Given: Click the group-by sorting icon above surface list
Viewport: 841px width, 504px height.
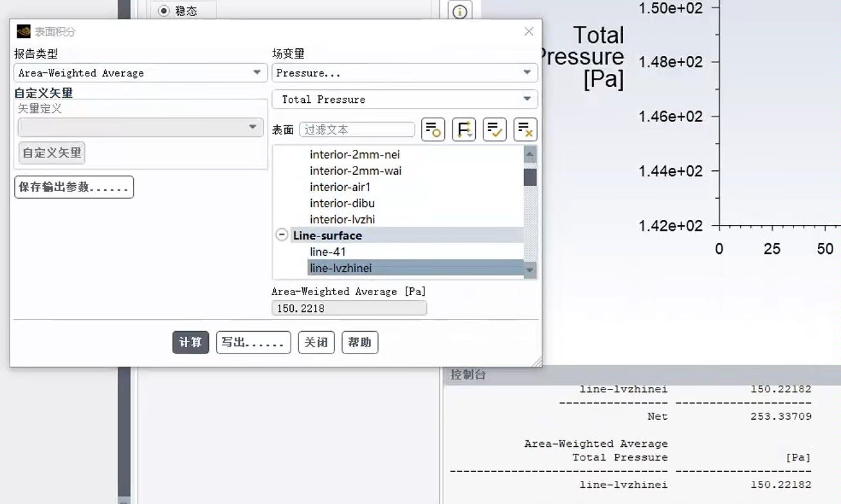Looking at the screenshot, I should tap(464, 130).
